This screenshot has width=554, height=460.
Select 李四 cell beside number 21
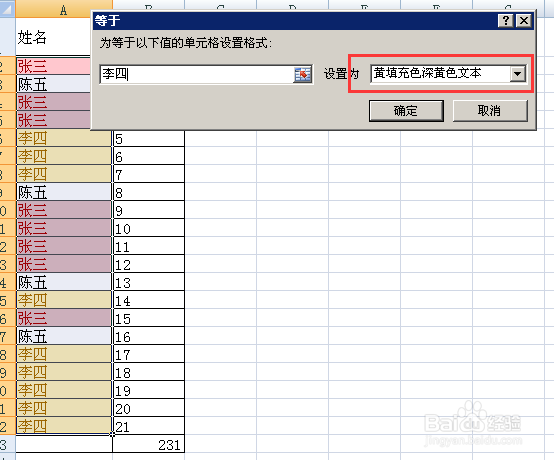click(64, 426)
